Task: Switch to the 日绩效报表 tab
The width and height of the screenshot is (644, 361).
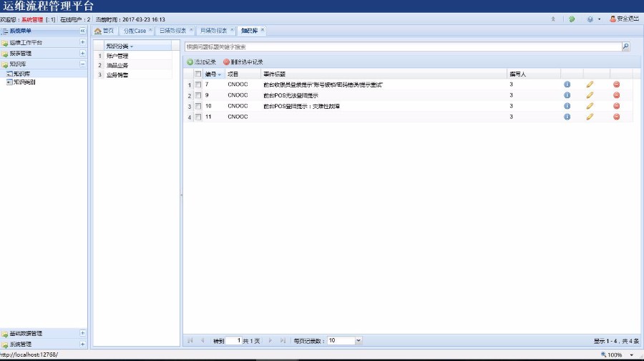Action: pyautogui.click(x=172, y=31)
